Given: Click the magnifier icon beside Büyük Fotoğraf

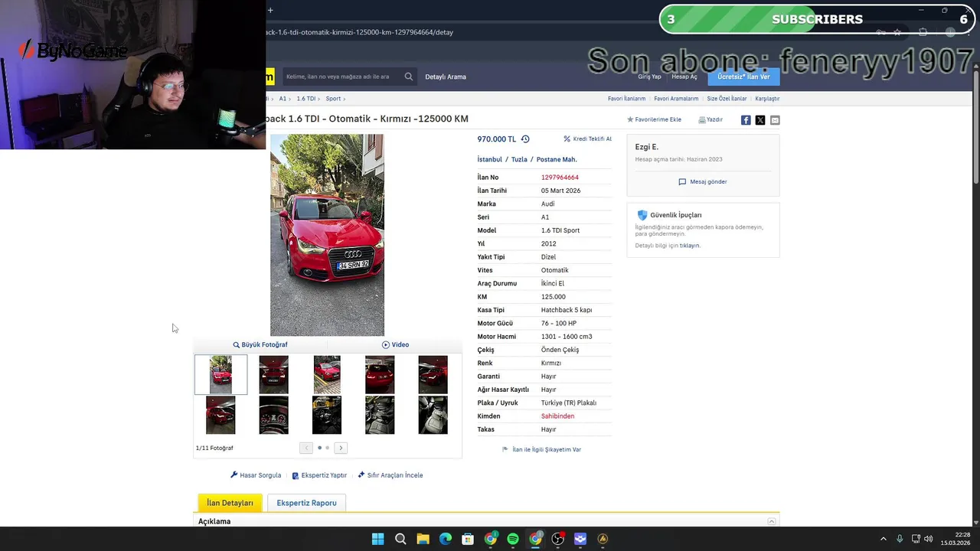Looking at the screenshot, I should (237, 345).
